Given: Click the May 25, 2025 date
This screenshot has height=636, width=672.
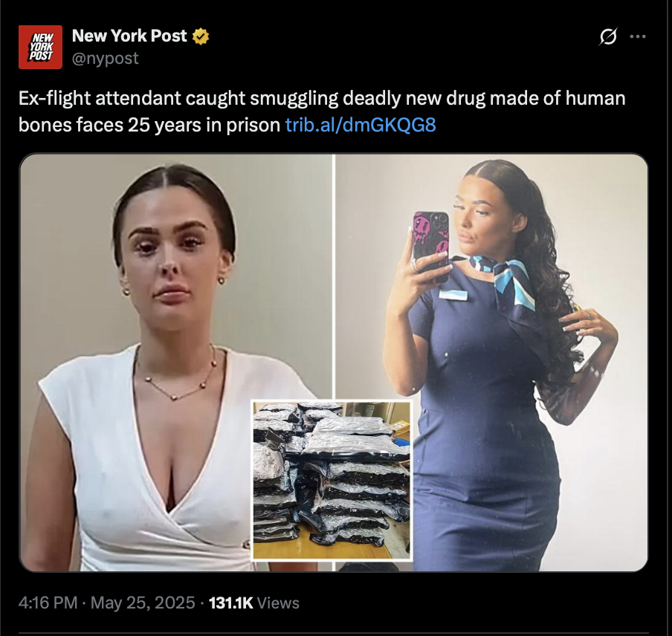Looking at the screenshot, I should [x=143, y=603].
